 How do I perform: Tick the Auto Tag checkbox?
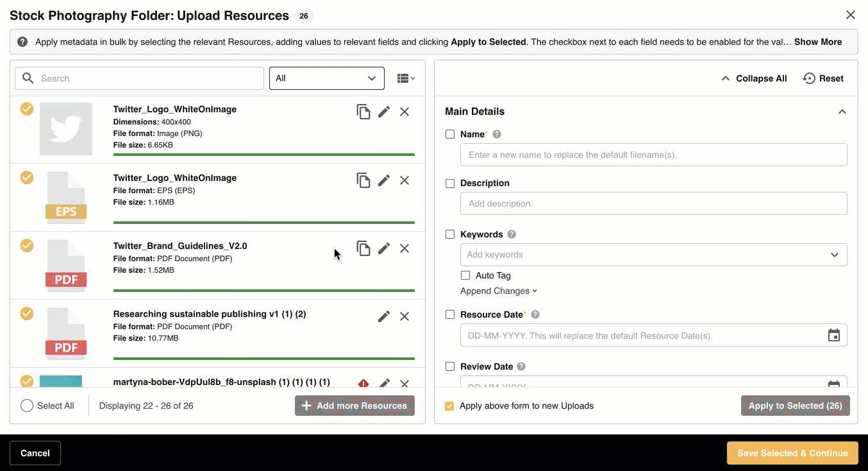(x=465, y=275)
